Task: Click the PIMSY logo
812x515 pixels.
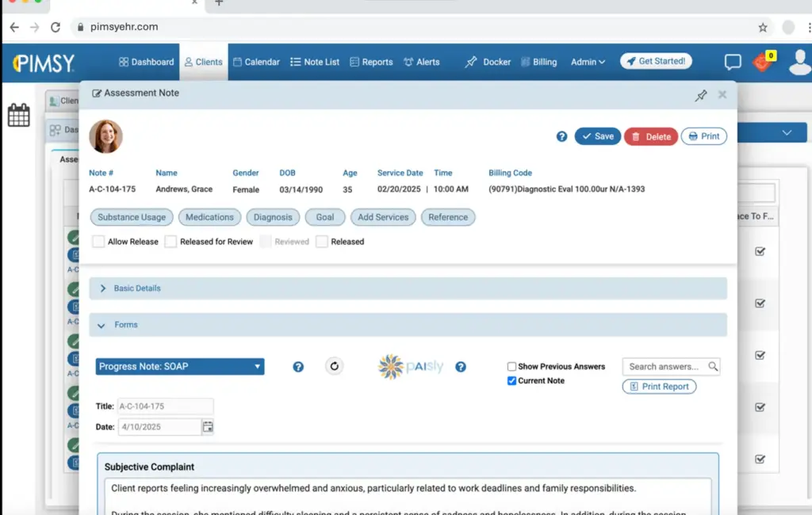Action: 44,63
